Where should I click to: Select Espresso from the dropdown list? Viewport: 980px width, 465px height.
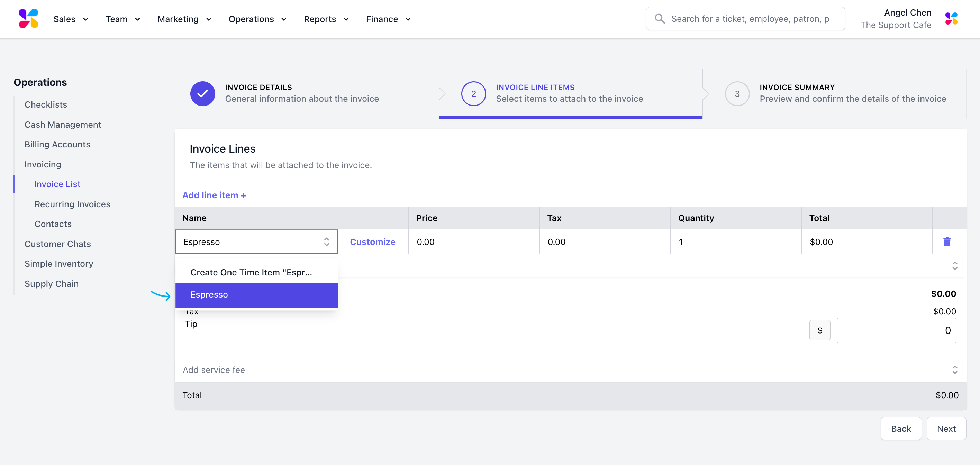point(256,295)
